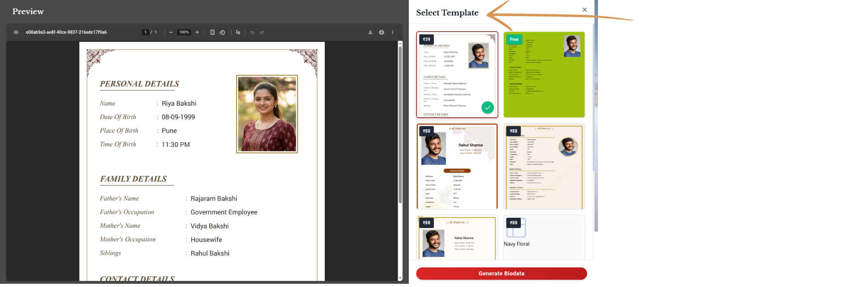Select the Navy Floral template
Screen dimensions: 868x287
point(544,237)
